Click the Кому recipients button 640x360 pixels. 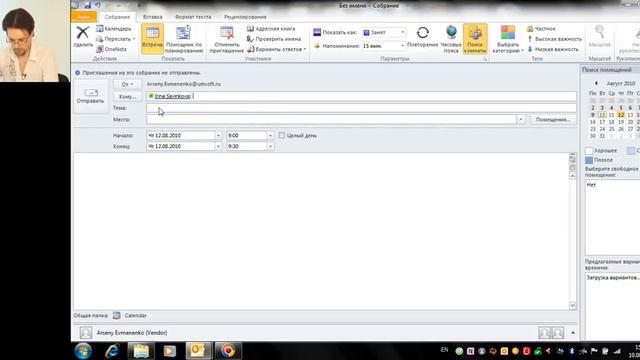pyautogui.click(x=127, y=96)
